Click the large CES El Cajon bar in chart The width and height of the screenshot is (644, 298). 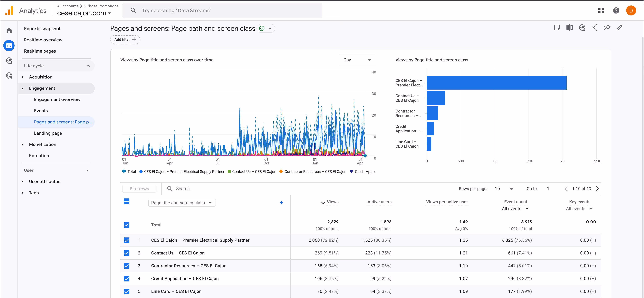496,83
